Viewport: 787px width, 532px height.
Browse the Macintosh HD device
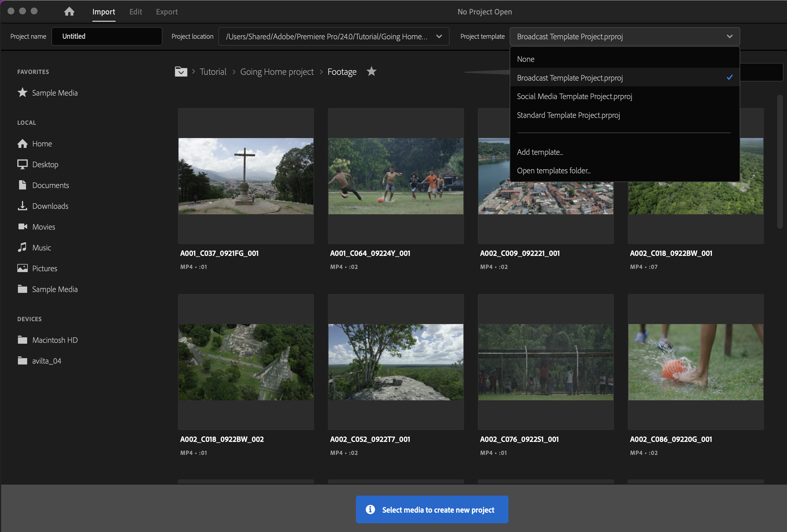coord(55,340)
